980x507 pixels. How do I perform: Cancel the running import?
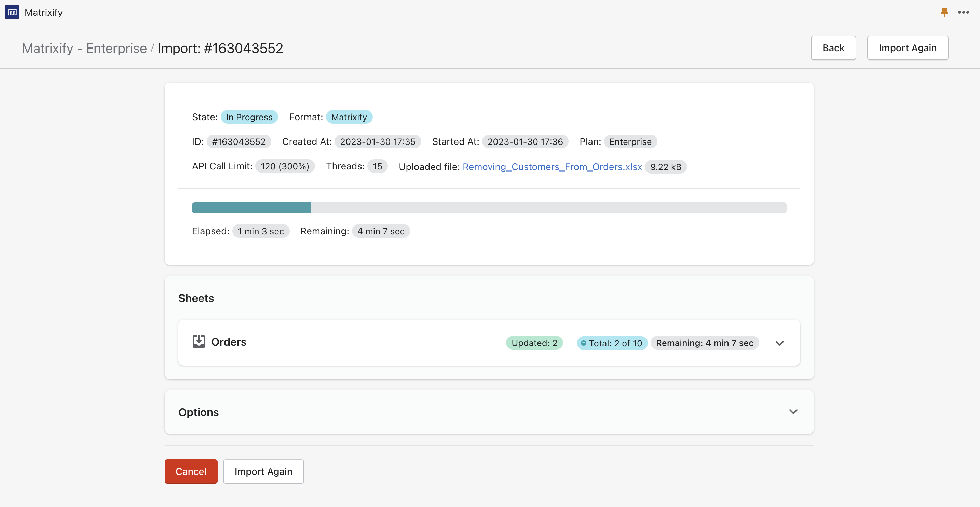coord(191,471)
